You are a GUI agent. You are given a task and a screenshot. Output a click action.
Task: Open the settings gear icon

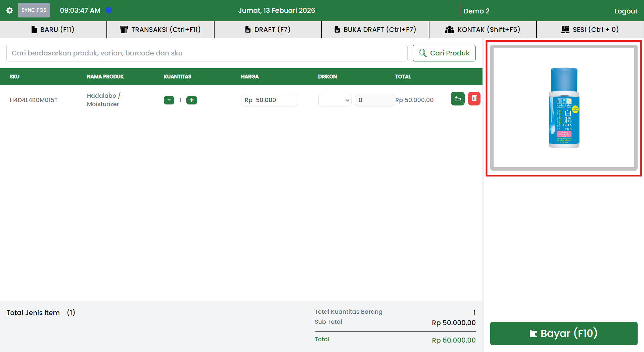coord(10,10)
